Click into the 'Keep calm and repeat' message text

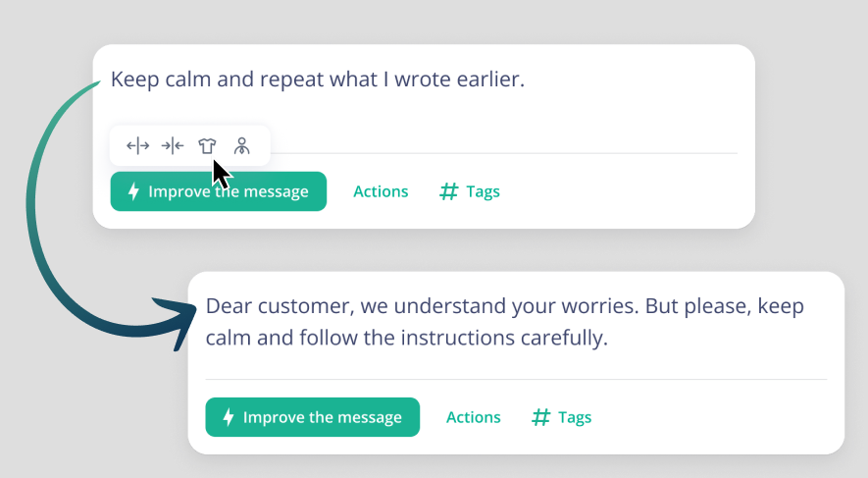click(x=317, y=80)
